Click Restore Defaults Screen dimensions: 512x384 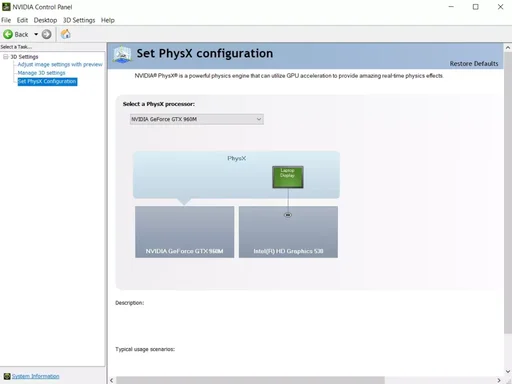click(x=474, y=64)
